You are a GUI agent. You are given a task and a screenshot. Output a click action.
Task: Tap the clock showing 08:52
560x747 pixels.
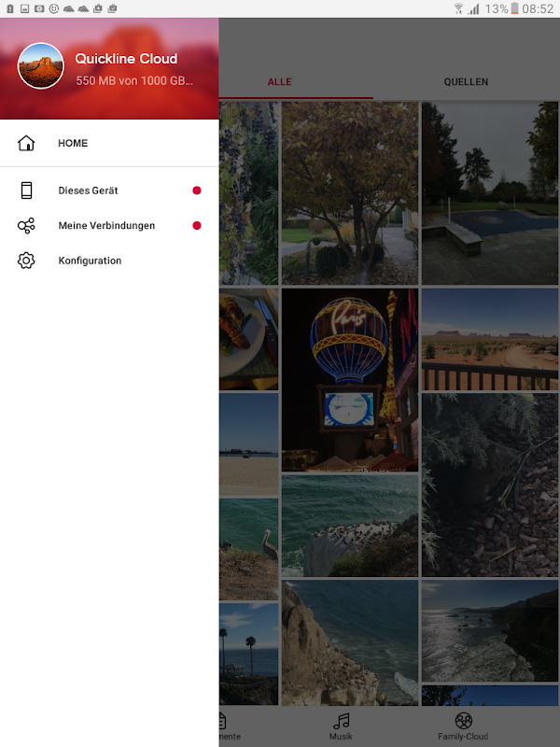click(x=538, y=8)
